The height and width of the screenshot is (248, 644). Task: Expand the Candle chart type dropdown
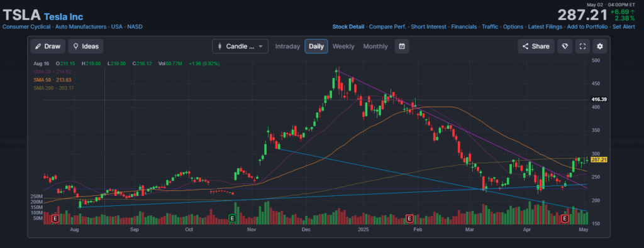click(x=240, y=46)
